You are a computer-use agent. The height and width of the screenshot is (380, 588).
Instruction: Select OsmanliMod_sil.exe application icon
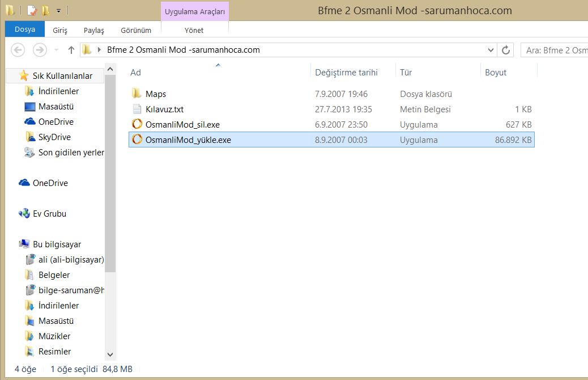coord(137,124)
